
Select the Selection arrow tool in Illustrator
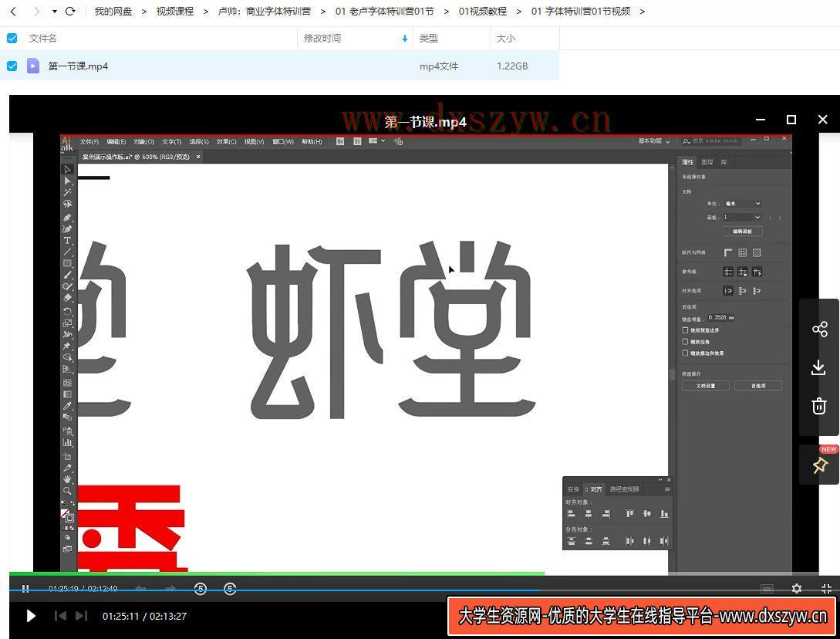(68, 170)
